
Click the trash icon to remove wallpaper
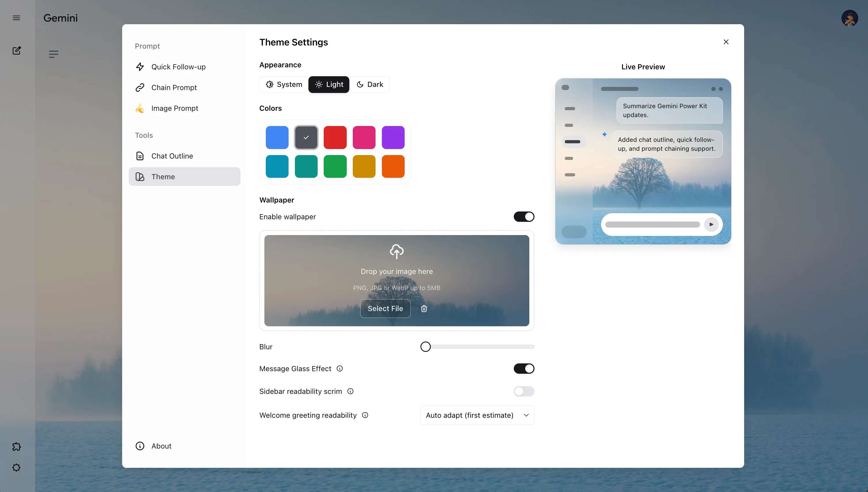pyautogui.click(x=424, y=308)
